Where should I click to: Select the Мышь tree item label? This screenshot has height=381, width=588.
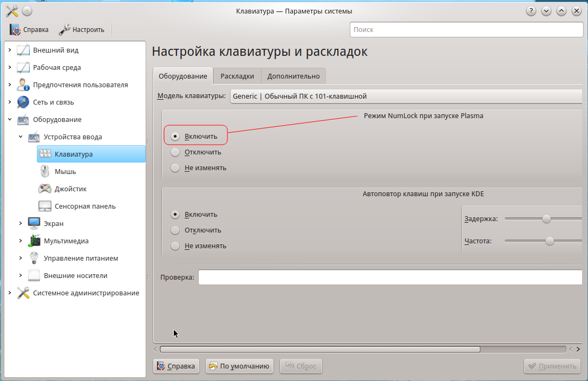[66, 172]
